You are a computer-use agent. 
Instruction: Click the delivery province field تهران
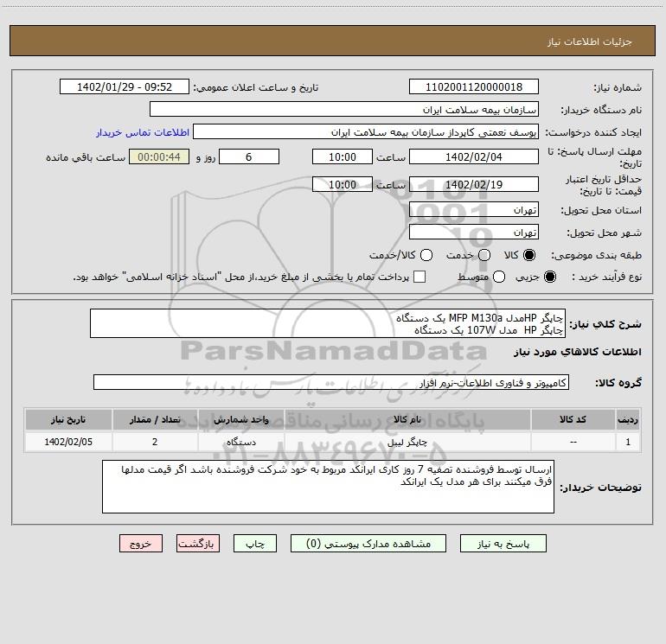pos(474,210)
